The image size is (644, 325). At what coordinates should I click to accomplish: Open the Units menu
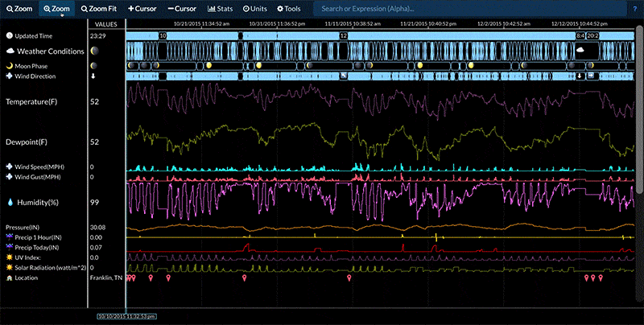(x=254, y=9)
